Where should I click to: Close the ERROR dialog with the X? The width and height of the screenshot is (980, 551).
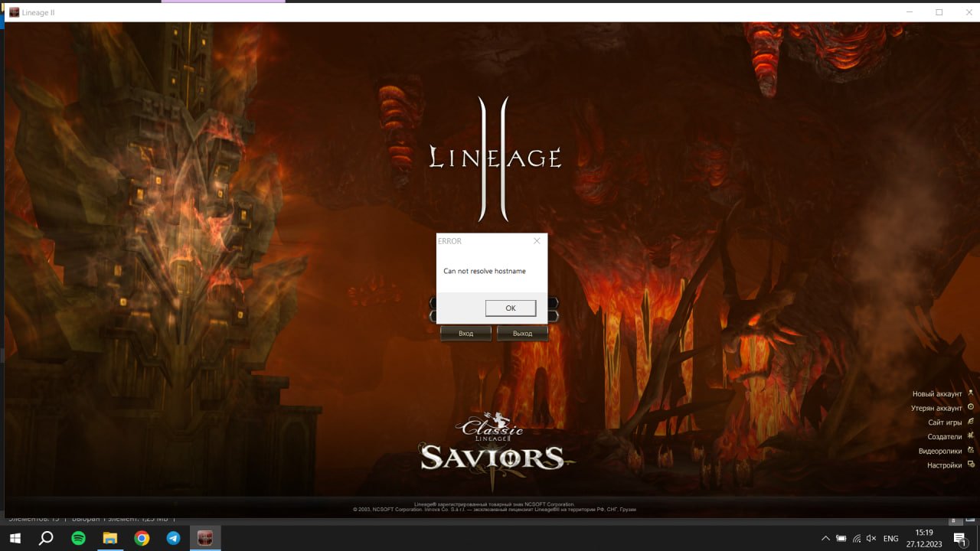537,241
